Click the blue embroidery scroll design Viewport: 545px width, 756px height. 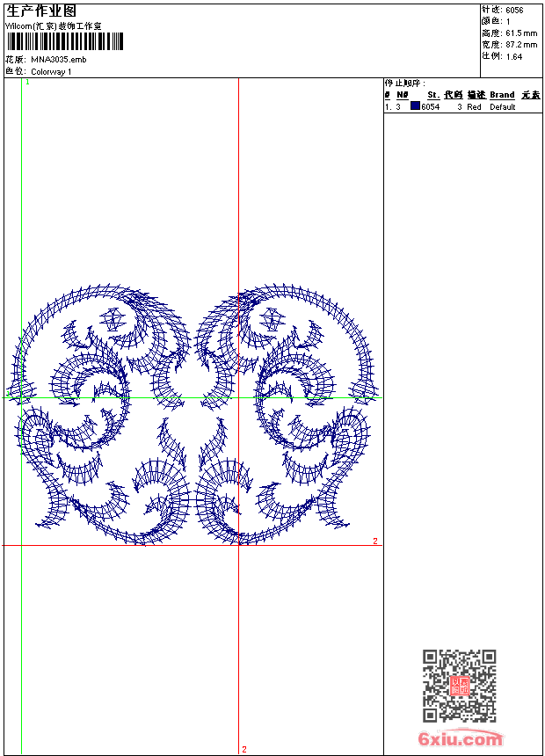(x=194, y=415)
